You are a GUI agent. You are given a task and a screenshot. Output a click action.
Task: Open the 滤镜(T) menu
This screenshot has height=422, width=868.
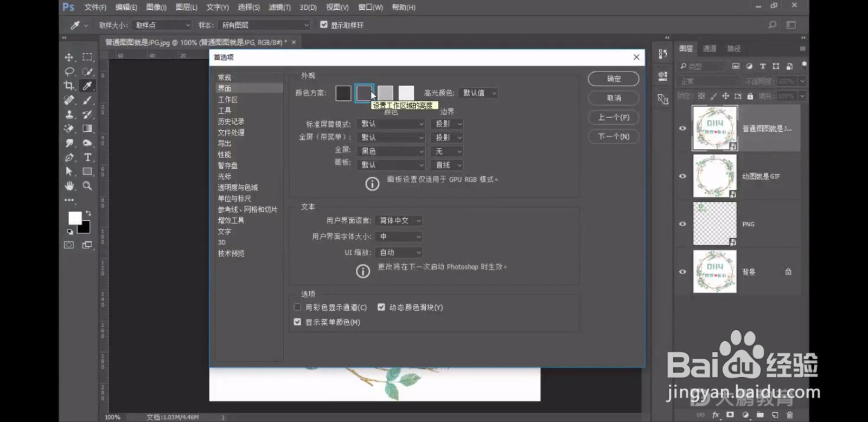(279, 7)
